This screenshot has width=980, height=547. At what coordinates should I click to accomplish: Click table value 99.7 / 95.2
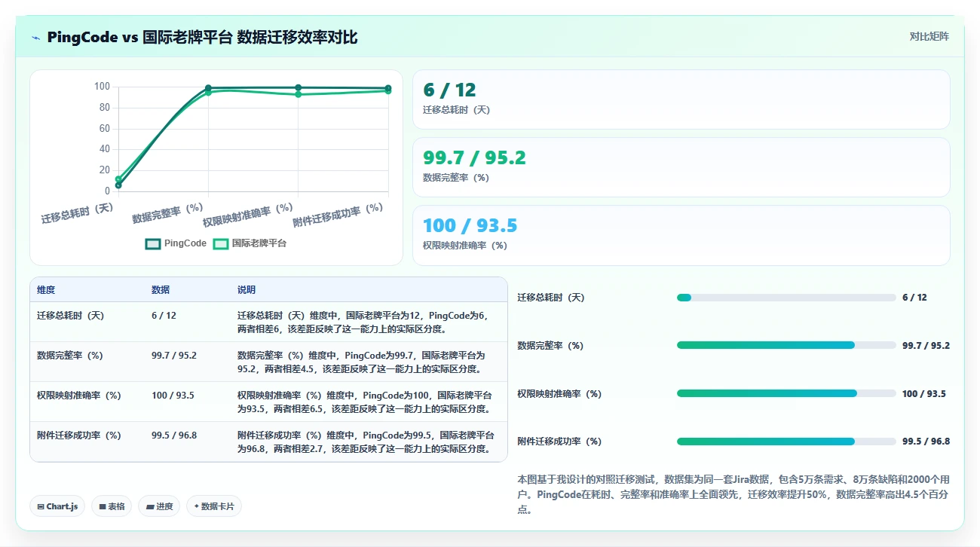(174, 356)
